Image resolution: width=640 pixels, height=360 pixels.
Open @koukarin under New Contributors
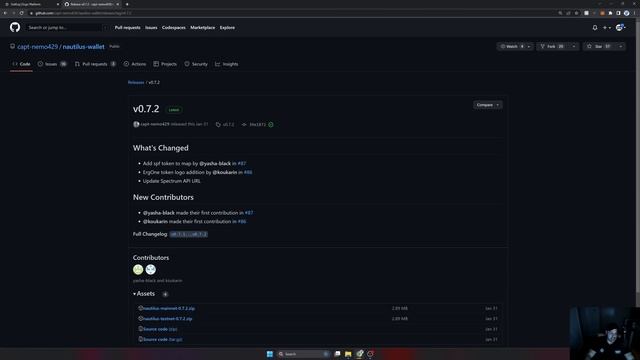click(x=155, y=222)
